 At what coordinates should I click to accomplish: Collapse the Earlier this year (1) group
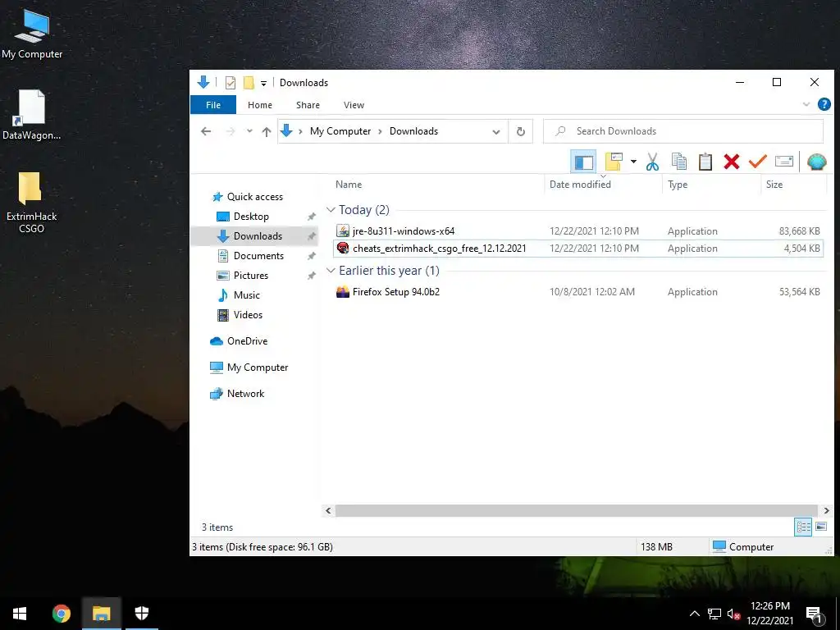[331, 270]
